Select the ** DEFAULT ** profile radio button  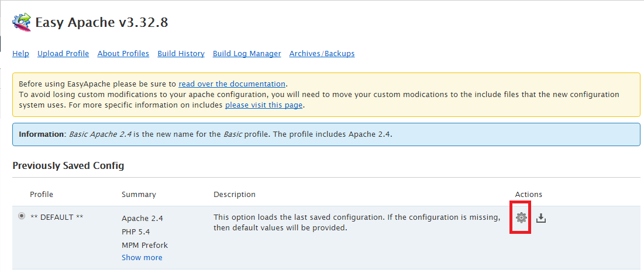[x=22, y=216]
